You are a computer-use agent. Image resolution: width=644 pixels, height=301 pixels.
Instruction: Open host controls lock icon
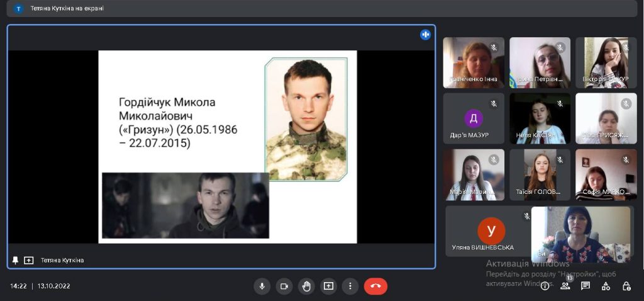pyautogui.click(x=626, y=286)
